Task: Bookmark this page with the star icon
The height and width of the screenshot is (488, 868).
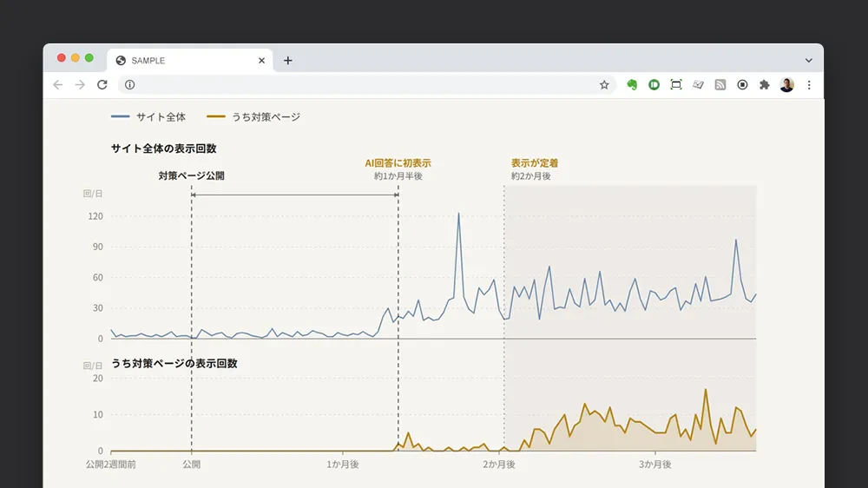Action: (604, 85)
